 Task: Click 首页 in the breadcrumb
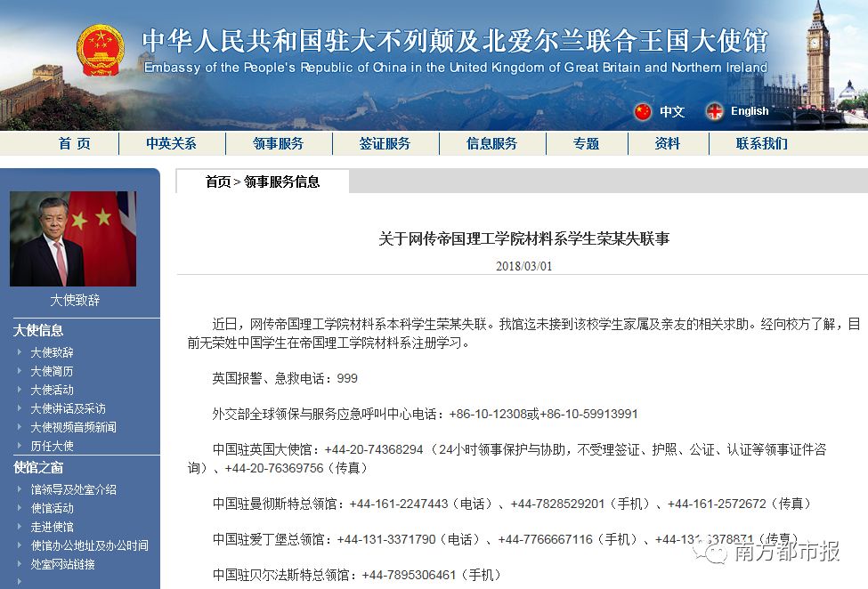click(x=218, y=182)
